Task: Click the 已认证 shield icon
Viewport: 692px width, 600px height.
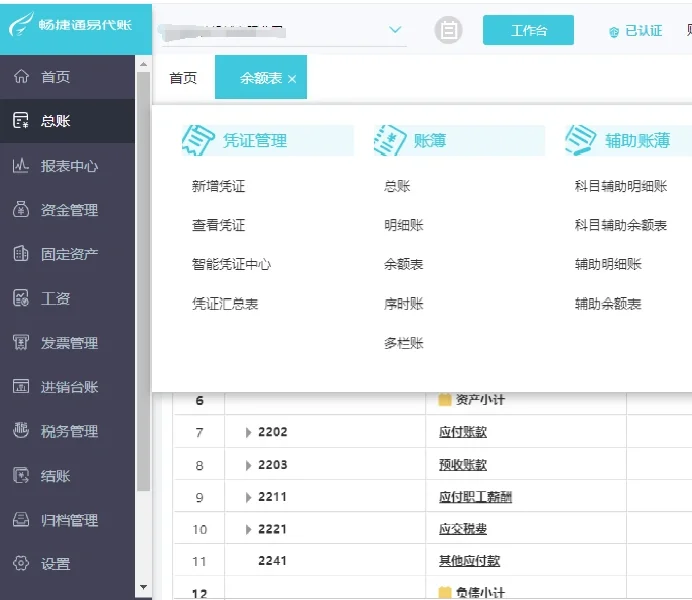Action: (x=613, y=31)
